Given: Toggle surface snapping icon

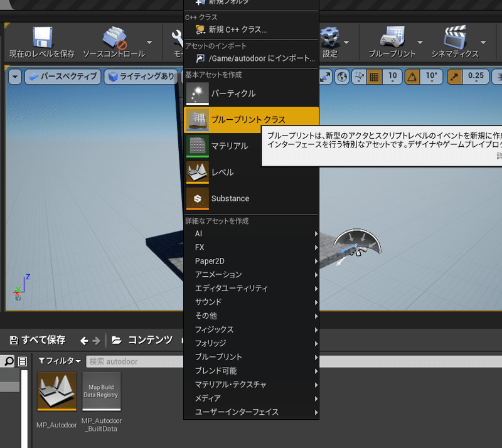Looking at the screenshot, I should pos(359,77).
